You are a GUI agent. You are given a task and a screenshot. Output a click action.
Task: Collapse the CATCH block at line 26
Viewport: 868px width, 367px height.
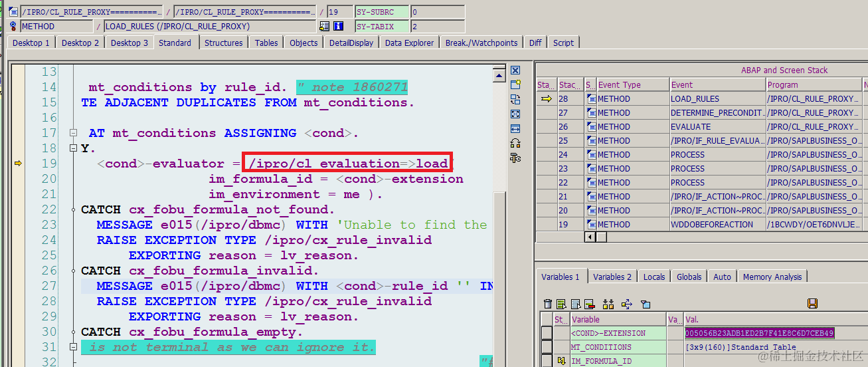[x=73, y=271]
